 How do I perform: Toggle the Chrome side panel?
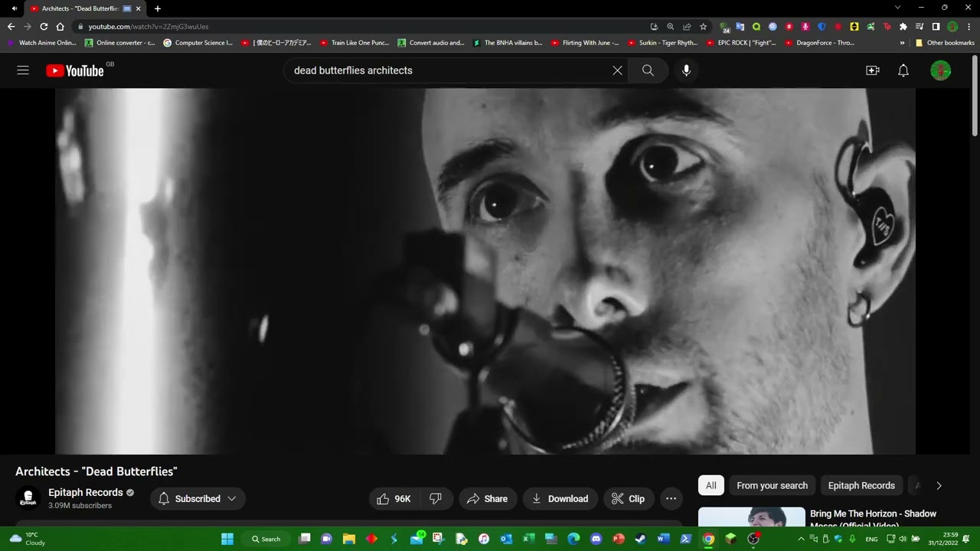(936, 26)
